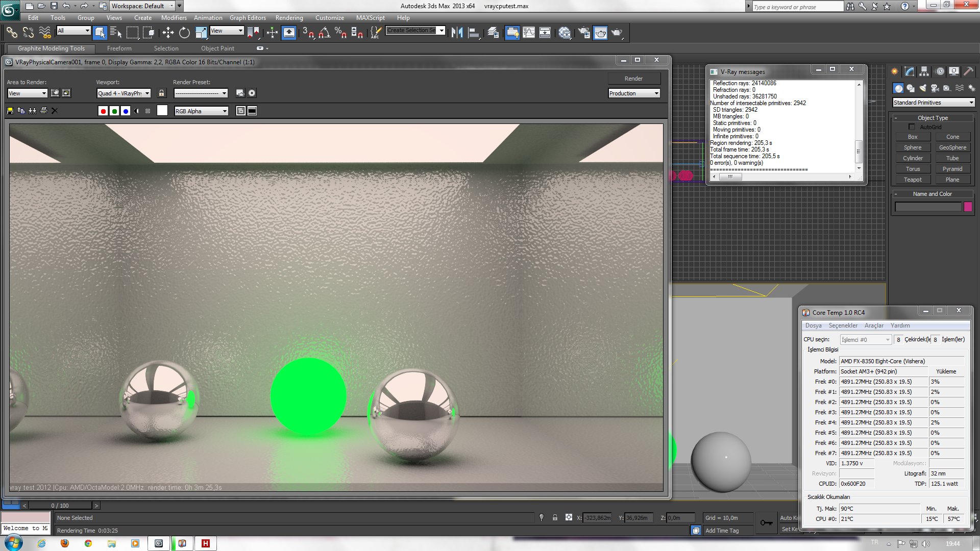Viewport: 980px width, 551px height.
Task: Choose the Select and Move tool
Action: click(x=168, y=33)
